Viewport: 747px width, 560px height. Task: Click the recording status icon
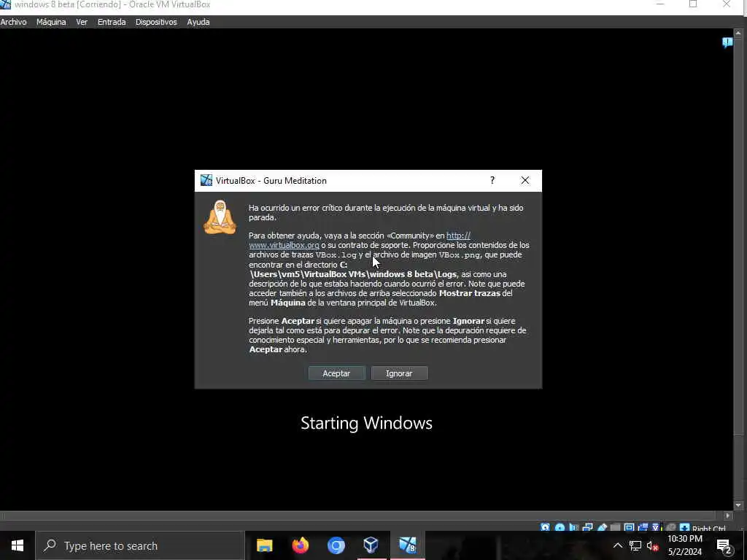click(x=643, y=528)
